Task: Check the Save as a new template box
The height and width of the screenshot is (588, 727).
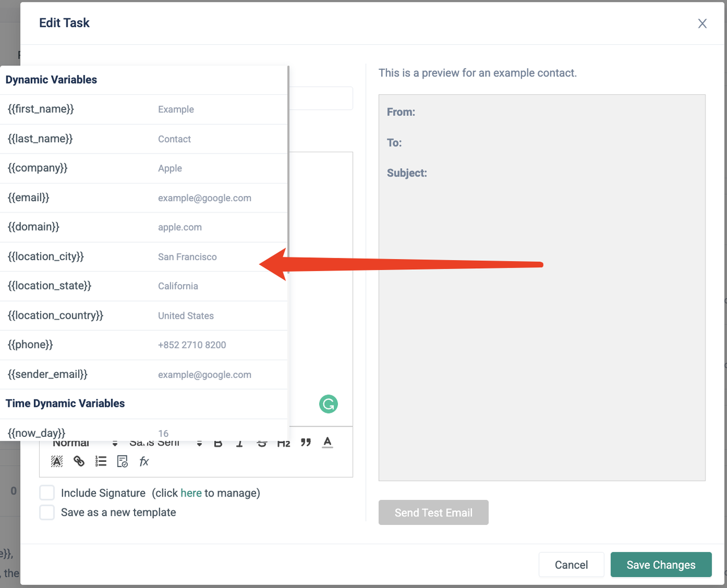Action: 47,512
